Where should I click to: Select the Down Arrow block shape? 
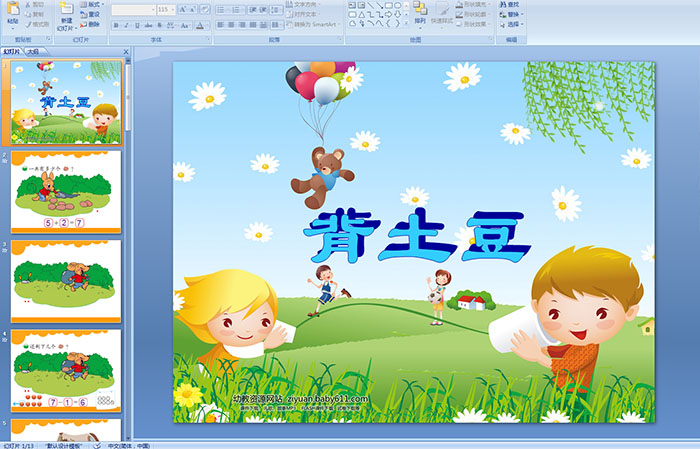pos(398,15)
